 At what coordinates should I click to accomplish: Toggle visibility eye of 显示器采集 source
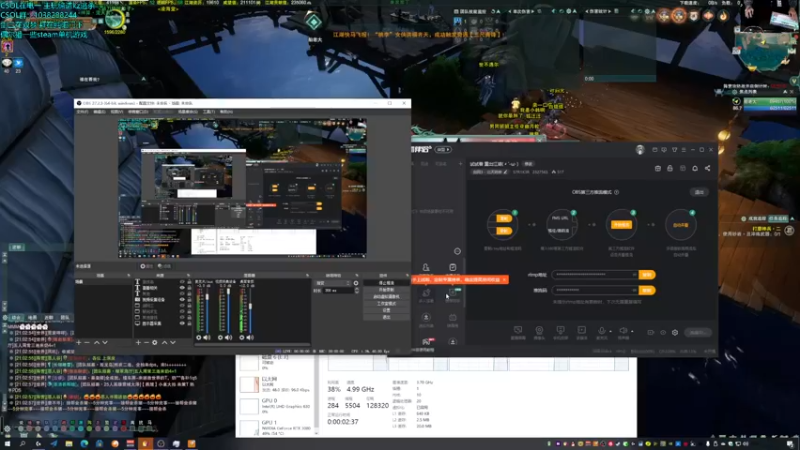pos(183,322)
